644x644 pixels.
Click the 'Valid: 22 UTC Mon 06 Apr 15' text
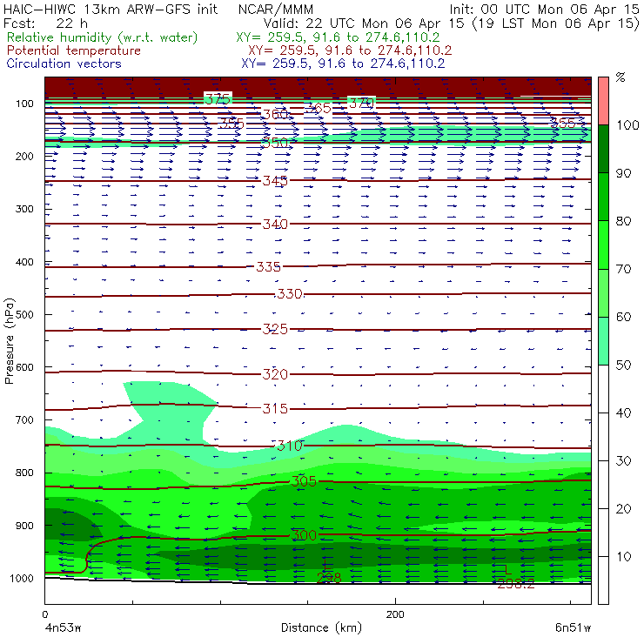coord(364,23)
